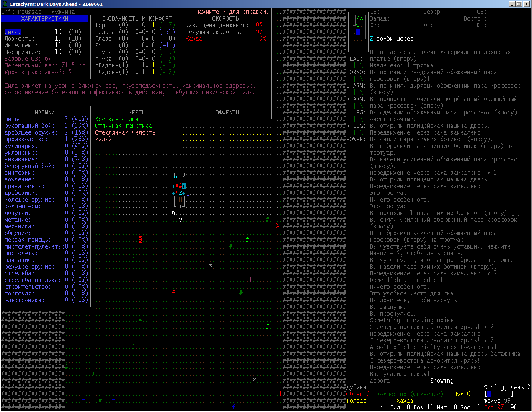Click the 9 glyph below the player
Screen dimensions: 532x412
[181, 219]
